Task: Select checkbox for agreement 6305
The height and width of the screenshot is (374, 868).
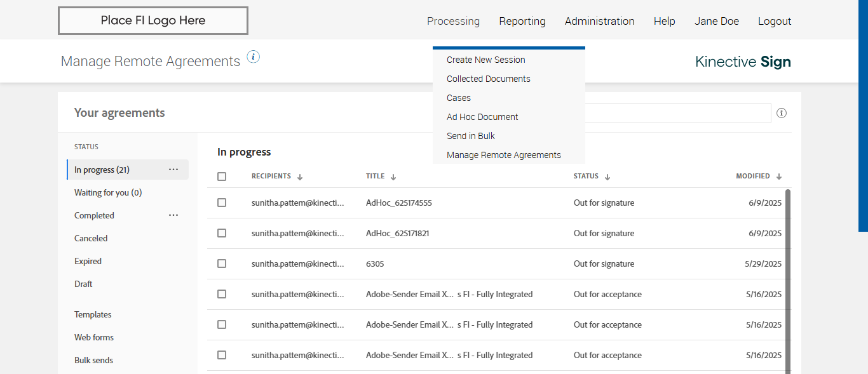Action: click(x=222, y=264)
